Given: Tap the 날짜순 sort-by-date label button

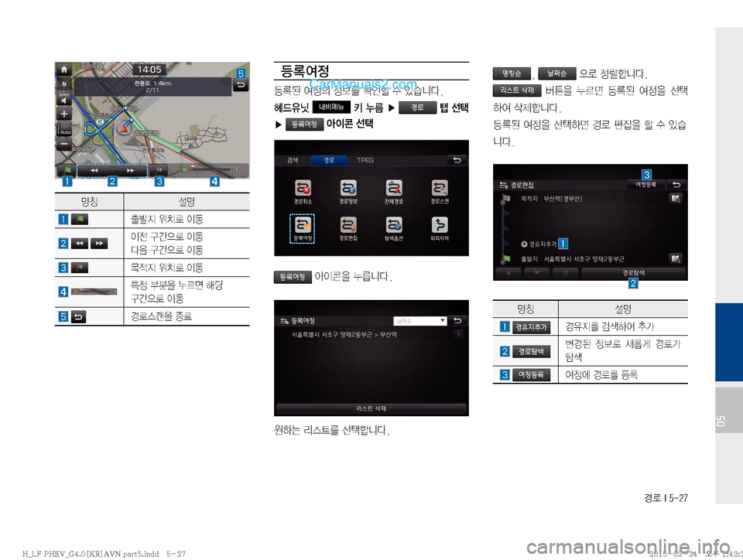Looking at the screenshot, I should pyautogui.click(x=557, y=73).
